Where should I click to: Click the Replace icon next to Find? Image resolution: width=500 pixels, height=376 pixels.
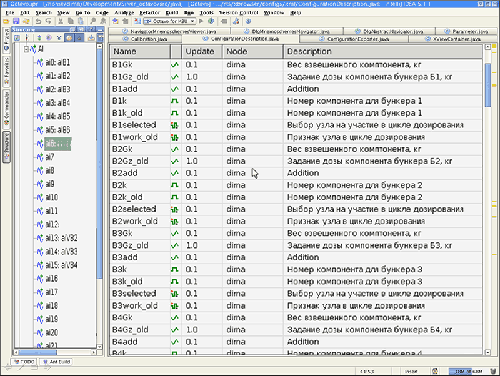103,21
